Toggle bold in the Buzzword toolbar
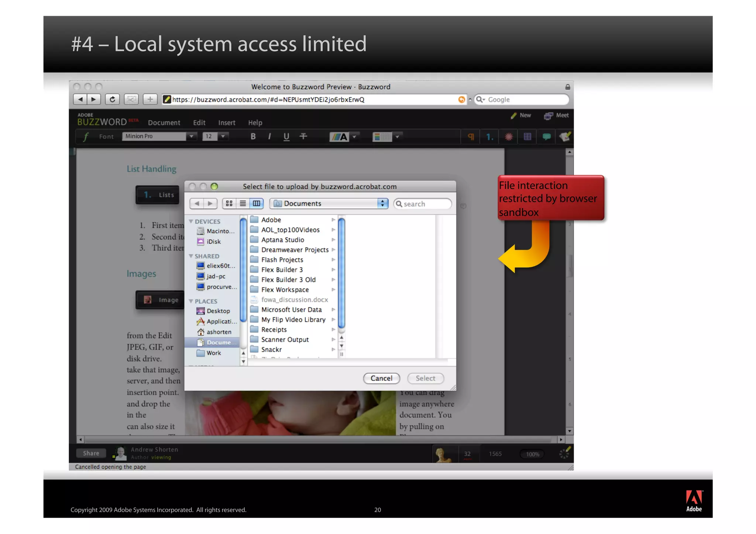 coord(253,137)
